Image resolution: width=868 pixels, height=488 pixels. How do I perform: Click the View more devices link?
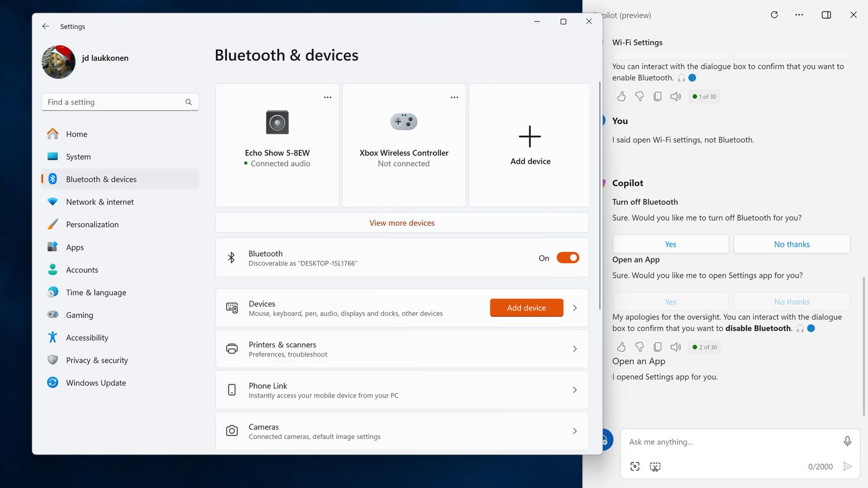[402, 223]
